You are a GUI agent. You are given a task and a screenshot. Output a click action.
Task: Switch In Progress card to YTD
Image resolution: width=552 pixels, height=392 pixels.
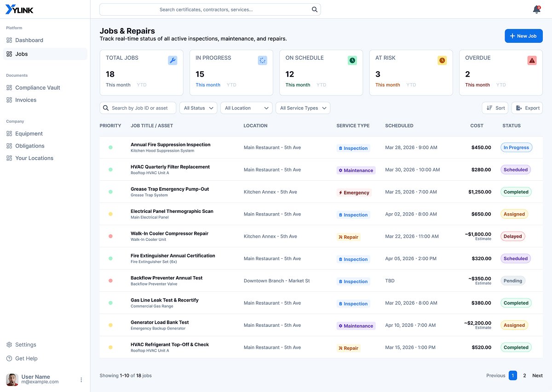(231, 85)
